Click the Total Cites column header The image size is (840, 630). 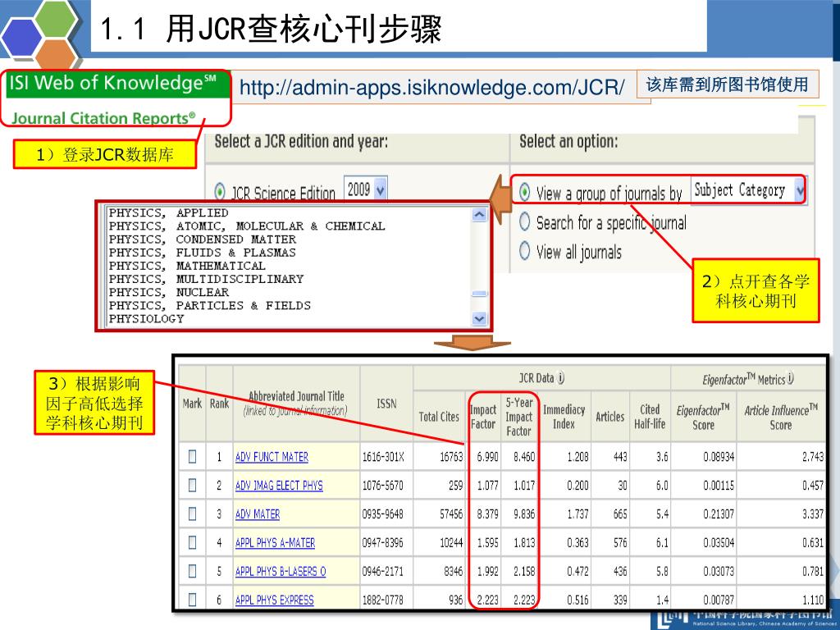439,417
